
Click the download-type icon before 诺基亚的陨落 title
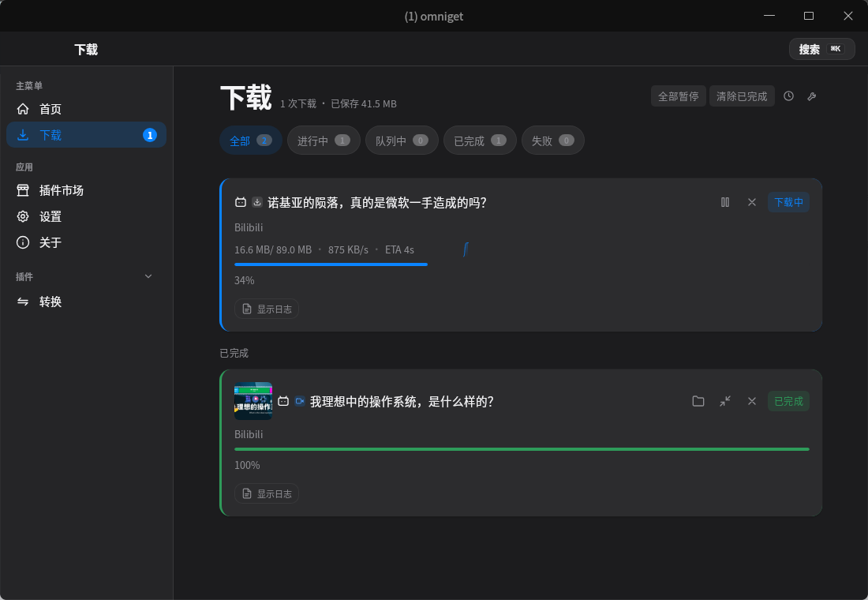pos(257,202)
